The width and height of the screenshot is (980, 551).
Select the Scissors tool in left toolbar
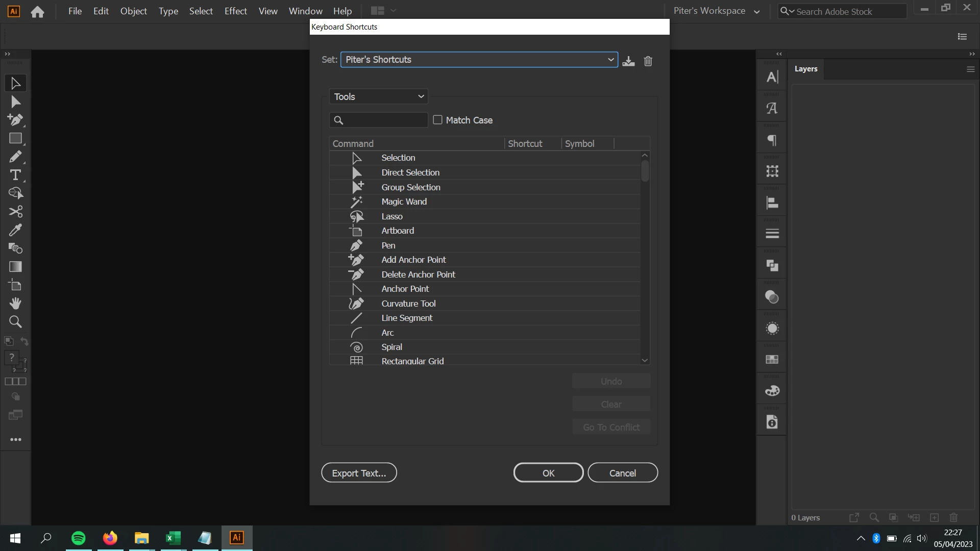[15, 212]
